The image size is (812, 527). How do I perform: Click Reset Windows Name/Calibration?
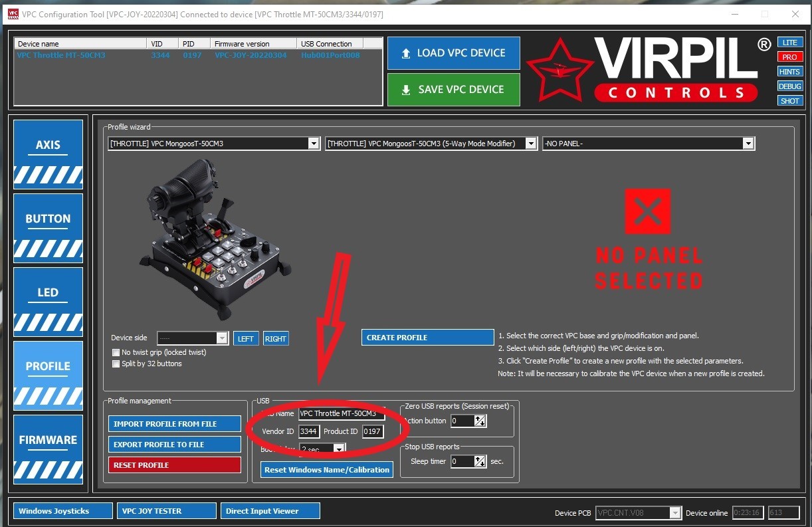tap(327, 470)
